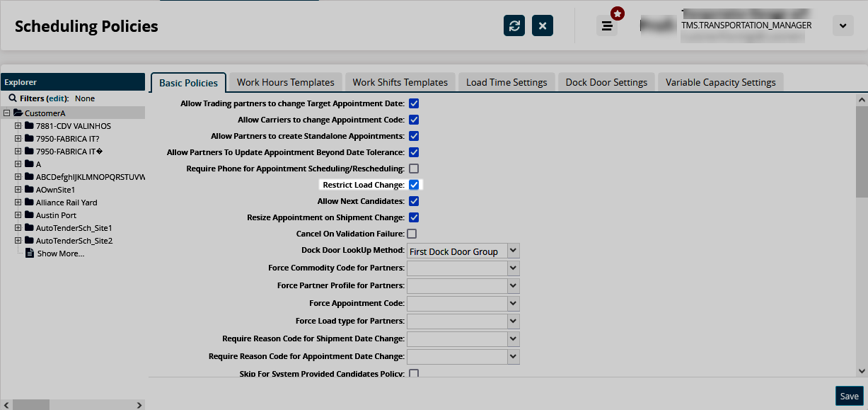Image resolution: width=868 pixels, height=410 pixels.
Task: Enable Require Phone for Appointment Scheduling checkbox
Action: (414, 169)
